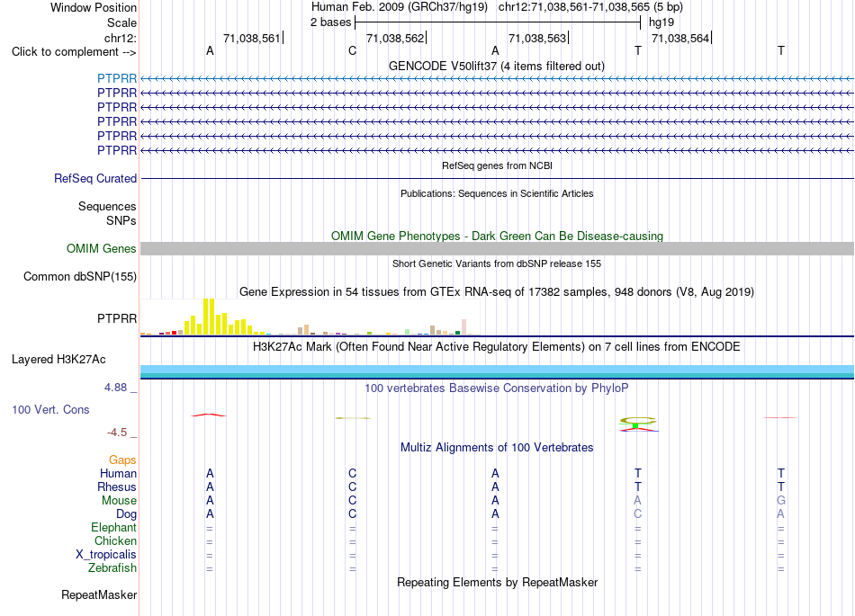Click the OMIM Gene Phenotypes title
The width and height of the screenshot is (855, 616).
click(497, 236)
